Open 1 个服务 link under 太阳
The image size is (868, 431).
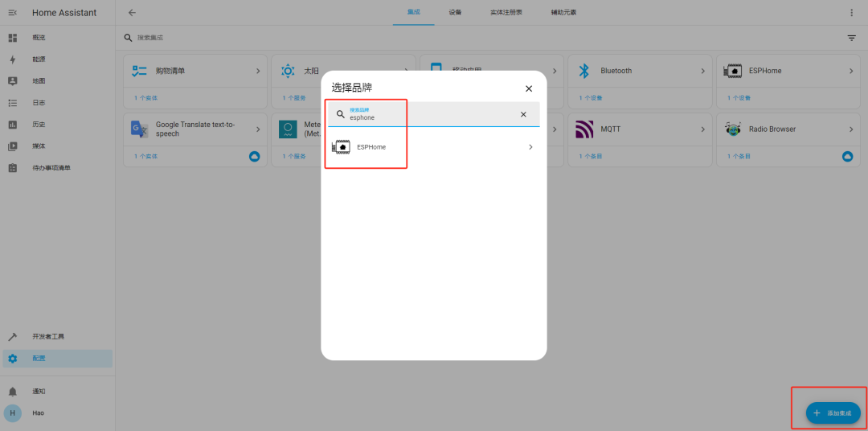pos(294,98)
